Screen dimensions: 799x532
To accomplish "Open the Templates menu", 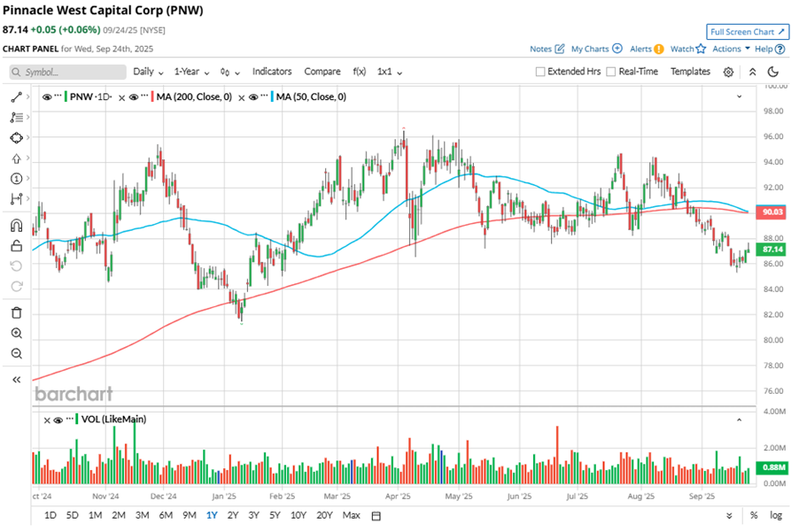I will tap(690, 72).
